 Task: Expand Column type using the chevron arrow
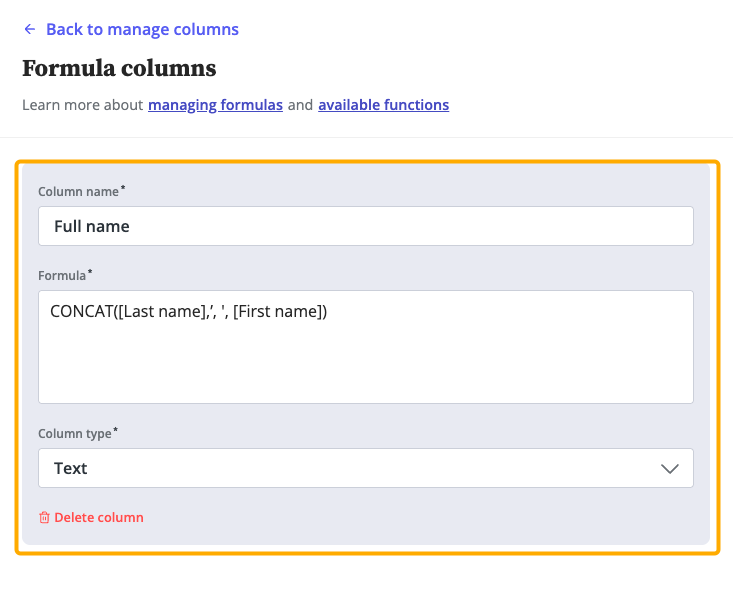(x=670, y=469)
